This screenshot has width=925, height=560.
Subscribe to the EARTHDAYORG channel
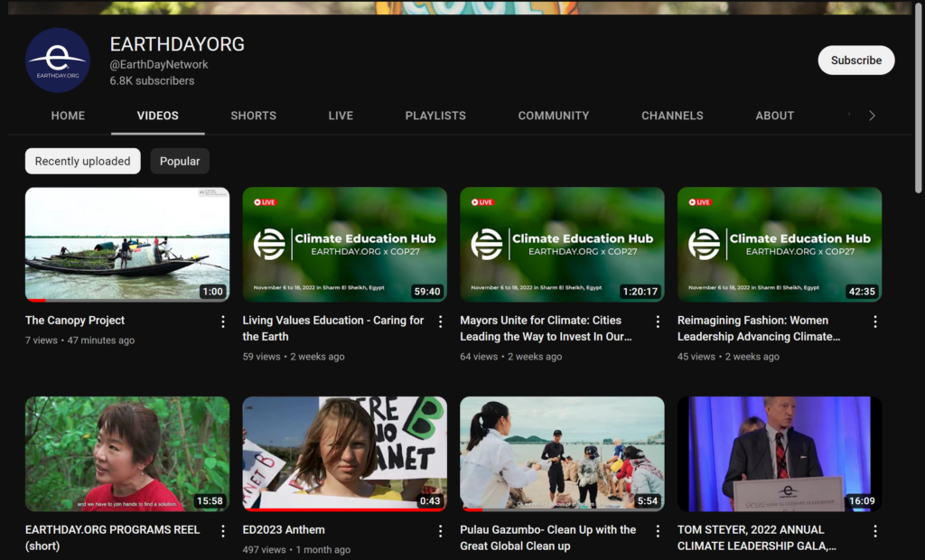pos(855,61)
